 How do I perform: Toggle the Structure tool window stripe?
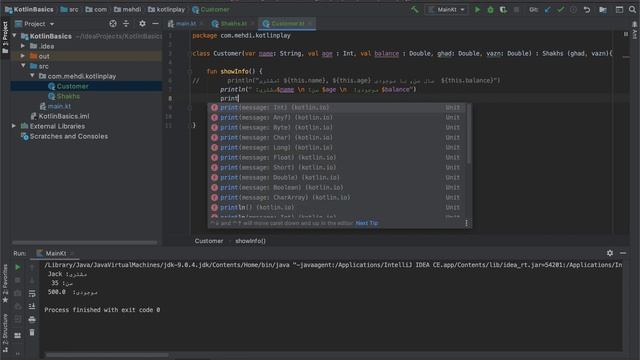(x=5, y=333)
